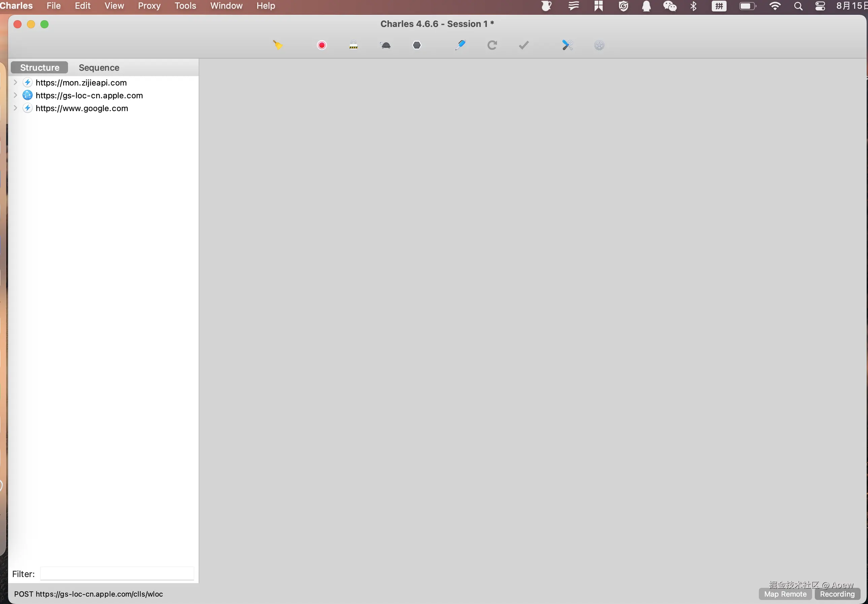
Task: Switch to the Sequence tab
Action: click(x=99, y=68)
